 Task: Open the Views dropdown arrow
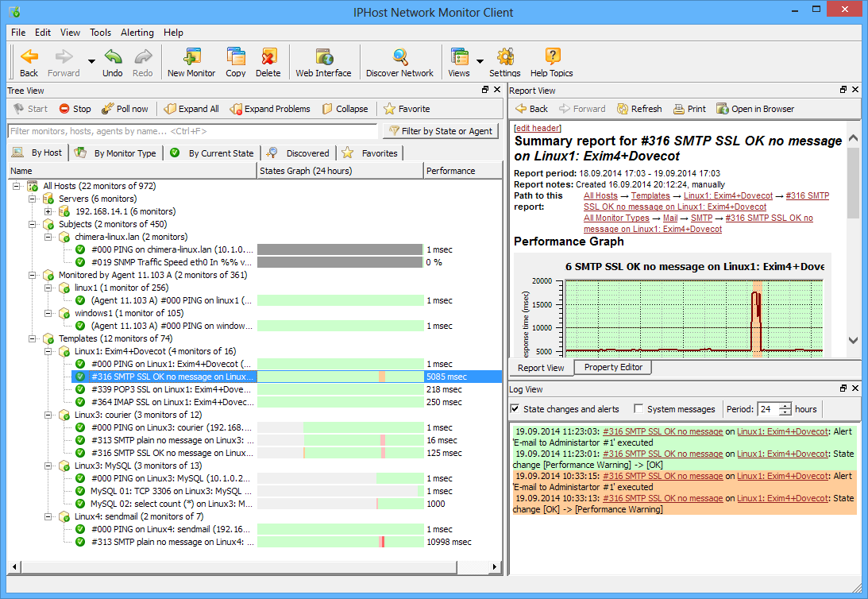pos(480,61)
